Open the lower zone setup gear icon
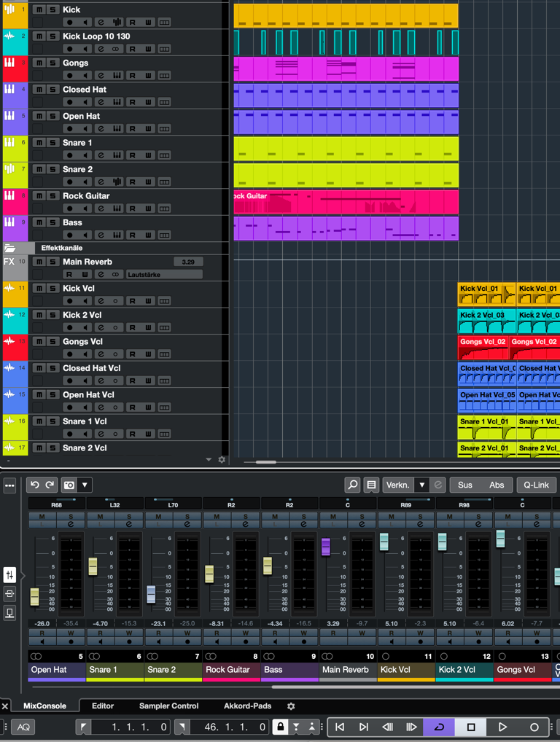 [291, 706]
